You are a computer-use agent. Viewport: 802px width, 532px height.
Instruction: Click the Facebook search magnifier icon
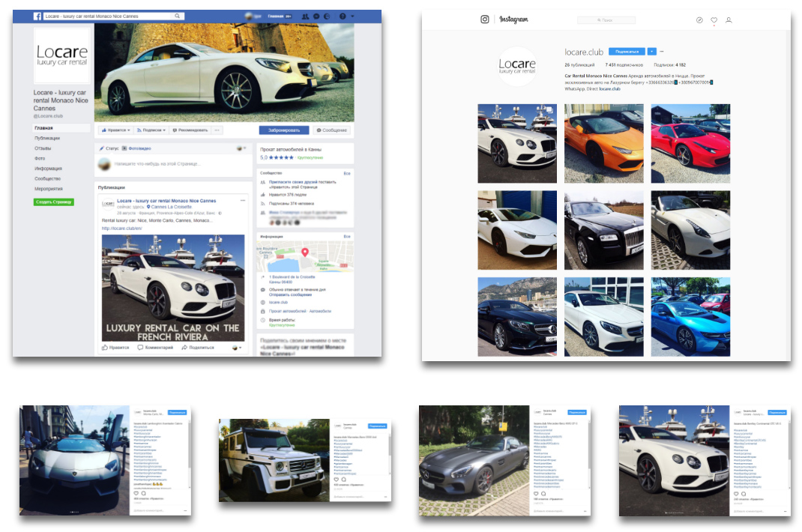[178, 16]
